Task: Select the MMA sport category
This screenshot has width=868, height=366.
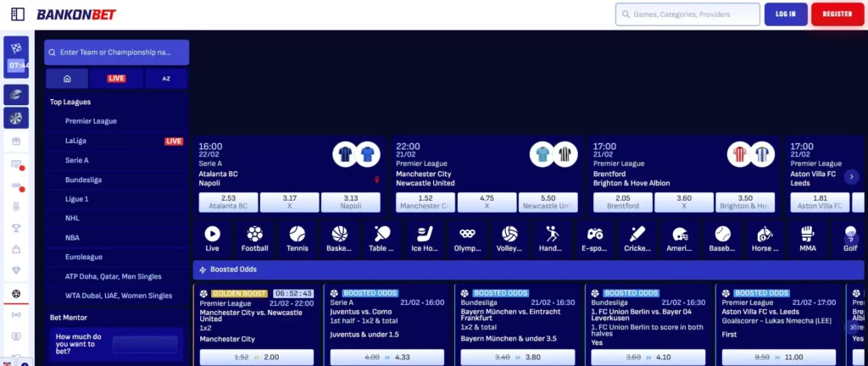Action: point(808,239)
